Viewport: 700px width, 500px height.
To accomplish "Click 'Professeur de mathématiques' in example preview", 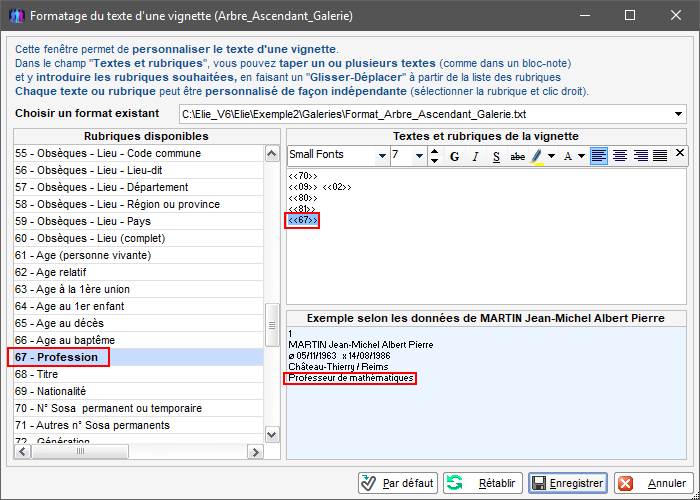I will 351,378.
